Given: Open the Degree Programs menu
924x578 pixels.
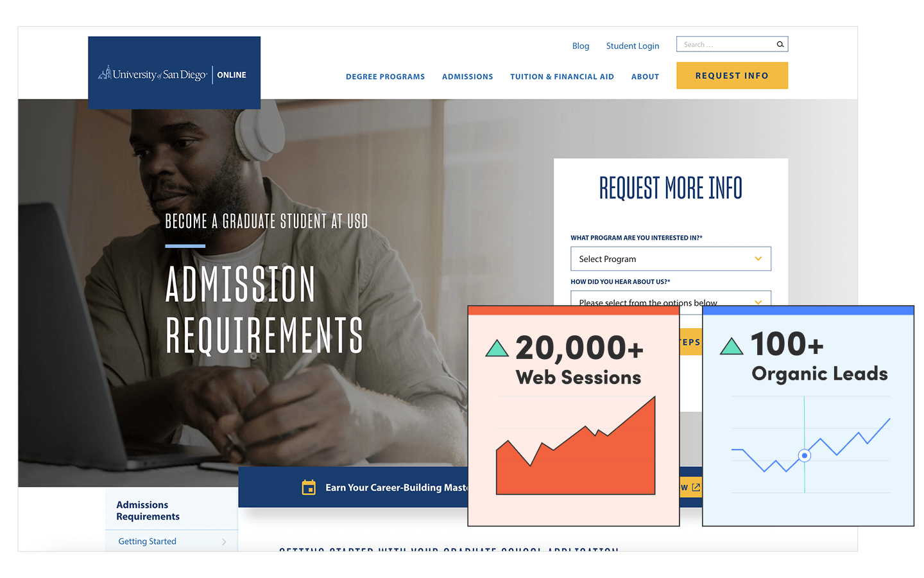Looking at the screenshot, I should [x=385, y=76].
